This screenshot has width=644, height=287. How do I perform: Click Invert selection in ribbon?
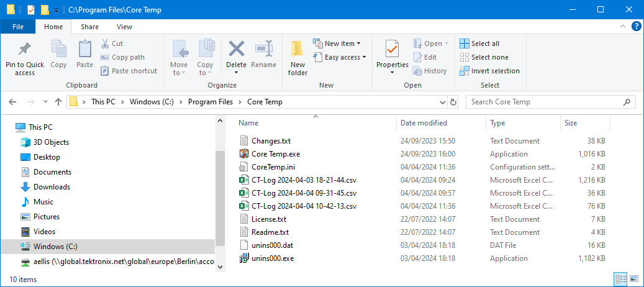tap(489, 71)
